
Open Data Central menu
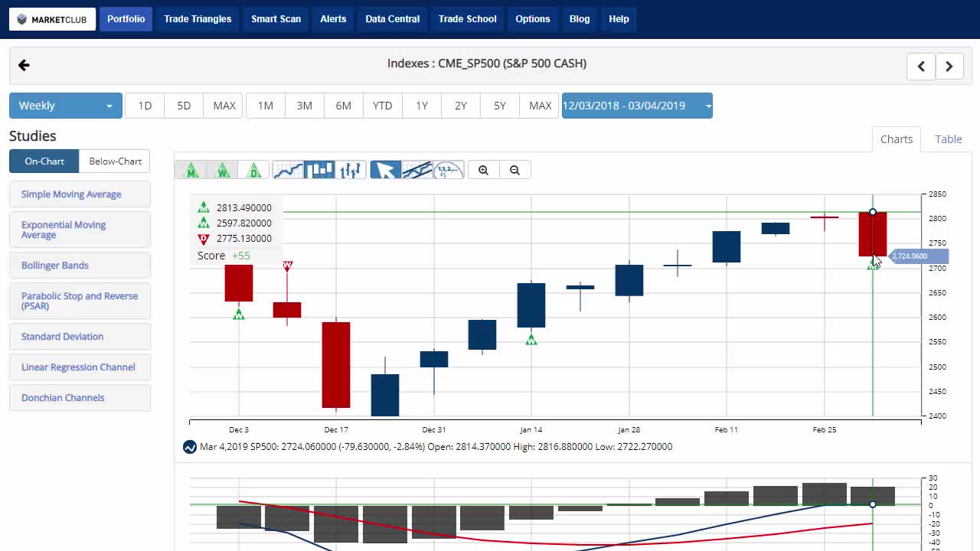[x=393, y=19]
